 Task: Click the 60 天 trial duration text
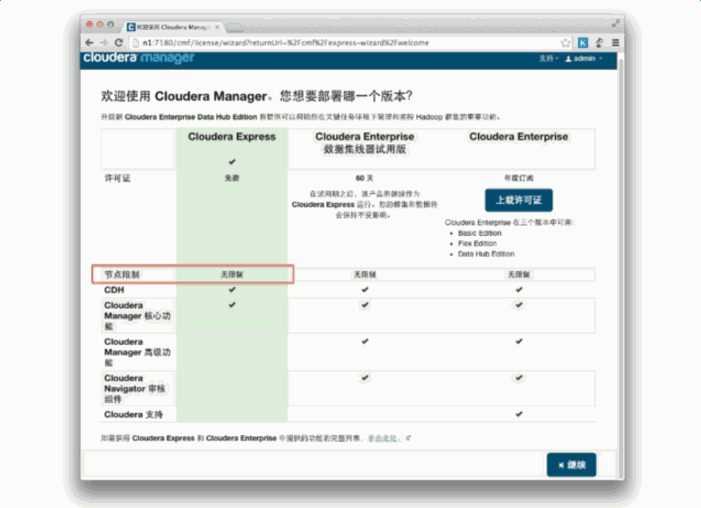364,178
